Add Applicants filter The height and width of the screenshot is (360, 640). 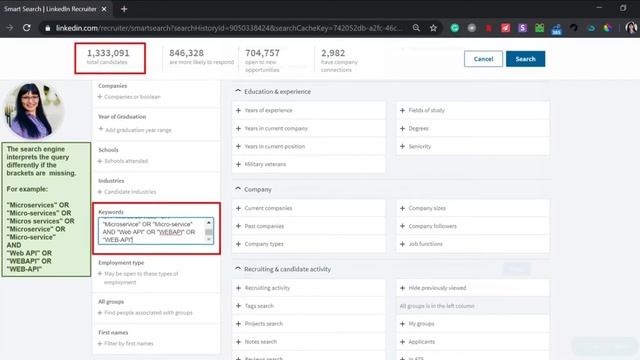[x=473, y=342]
